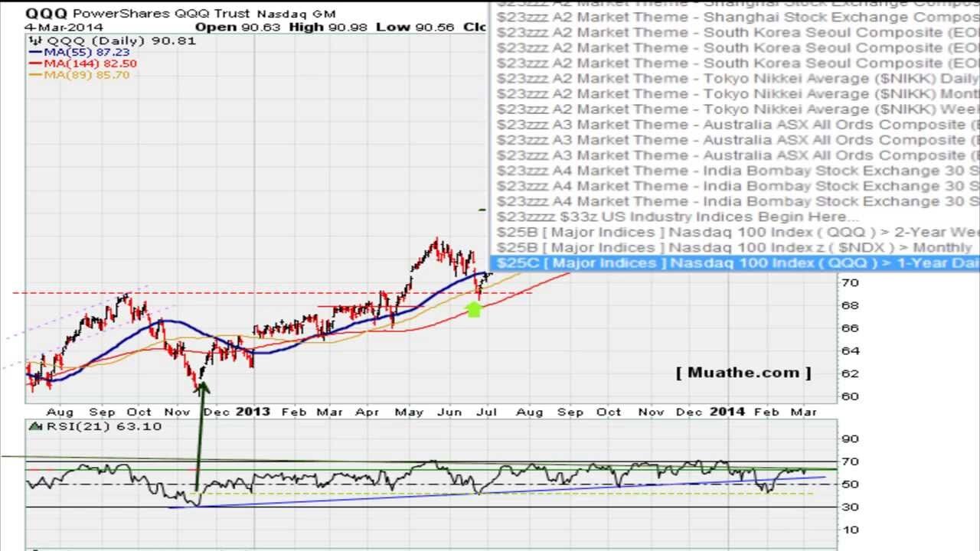Screen dimensions: 980x551
Task: Click the 'RSI(21) 63.10' indicator label
Action: [x=104, y=426]
